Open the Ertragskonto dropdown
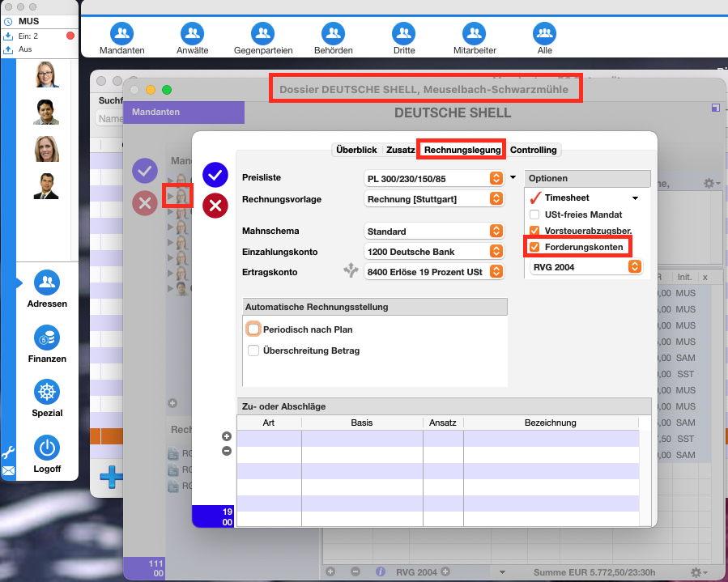Image resolution: width=728 pixels, height=582 pixels. [x=434, y=272]
